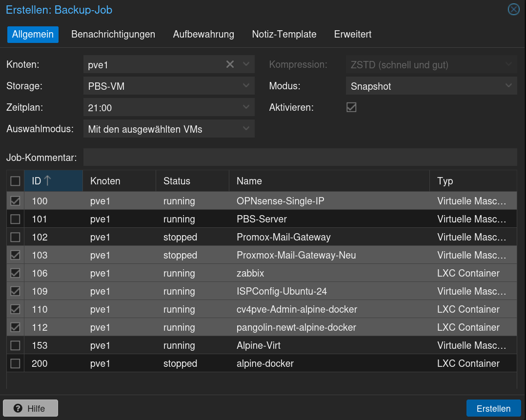The height and width of the screenshot is (420, 526).
Task: Select checkbox for 153 Alpine-Virt
Action: pyautogui.click(x=15, y=345)
